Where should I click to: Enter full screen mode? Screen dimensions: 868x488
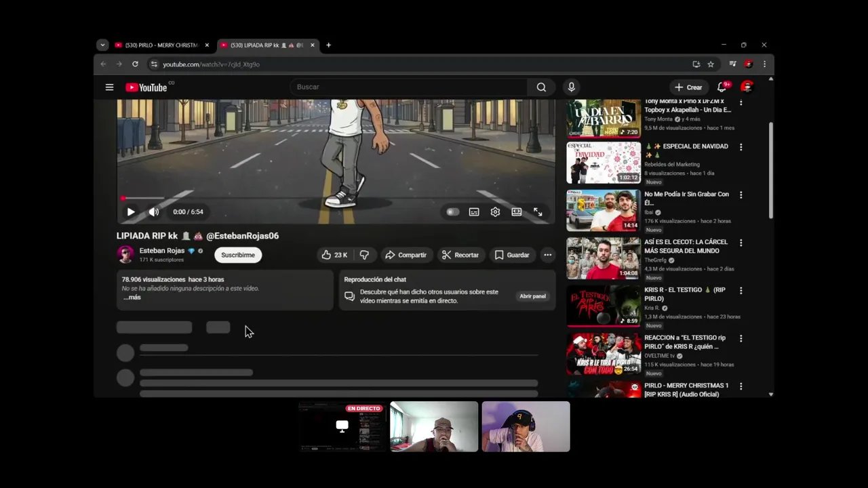click(x=538, y=211)
